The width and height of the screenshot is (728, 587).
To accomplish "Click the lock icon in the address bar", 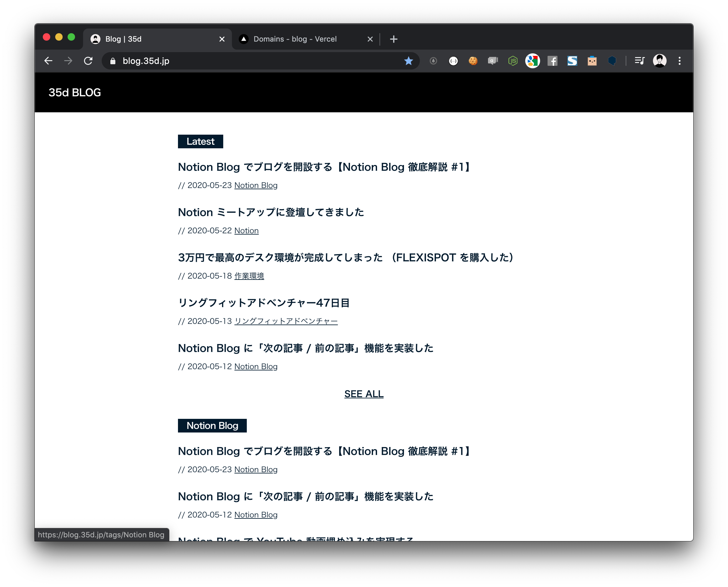I will (x=113, y=61).
